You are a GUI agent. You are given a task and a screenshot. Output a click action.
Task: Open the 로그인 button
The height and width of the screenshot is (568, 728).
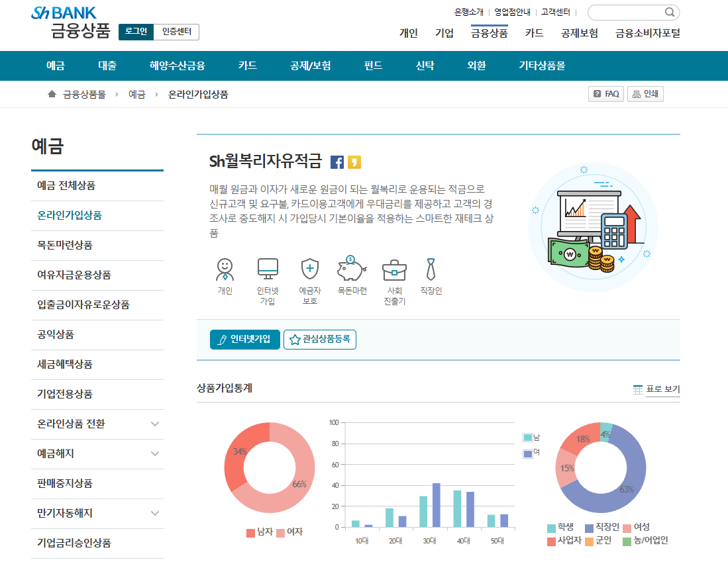click(x=134, y=31)
